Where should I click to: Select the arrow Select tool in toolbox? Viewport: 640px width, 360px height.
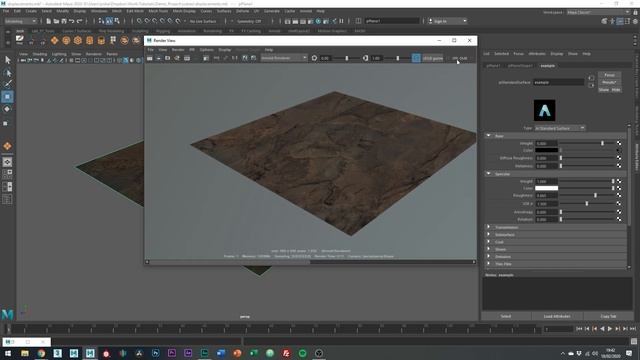(7, 60)
